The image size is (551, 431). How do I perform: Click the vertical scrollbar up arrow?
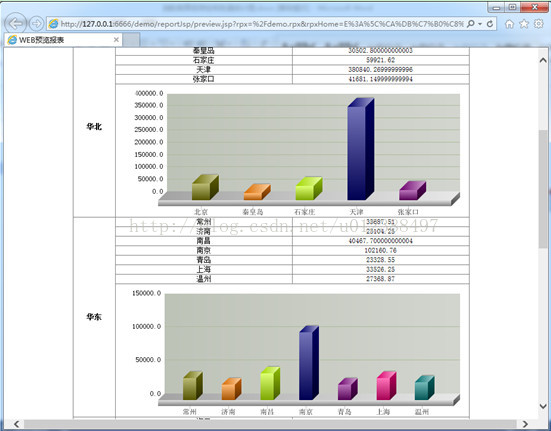coord(543,60)
